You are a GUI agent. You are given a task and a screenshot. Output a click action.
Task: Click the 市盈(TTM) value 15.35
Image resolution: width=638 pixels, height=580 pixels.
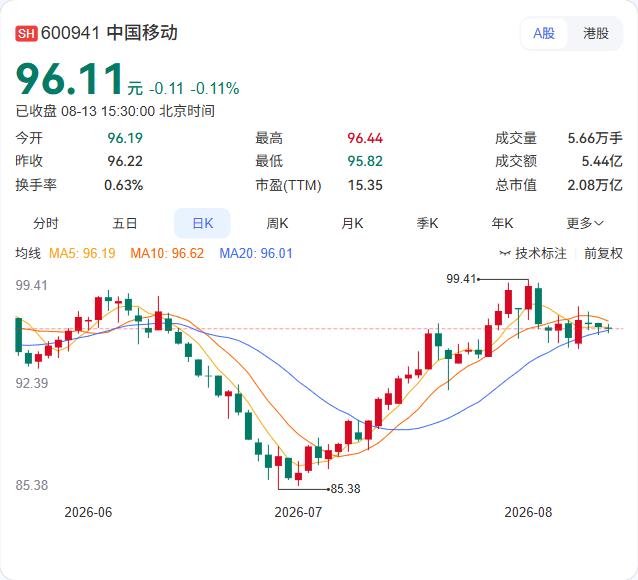[x=365, y=185]
